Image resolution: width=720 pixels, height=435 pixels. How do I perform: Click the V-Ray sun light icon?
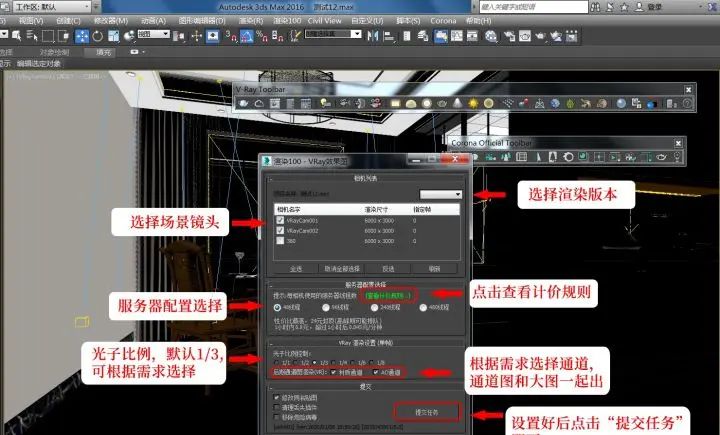[x=473, y=103]
